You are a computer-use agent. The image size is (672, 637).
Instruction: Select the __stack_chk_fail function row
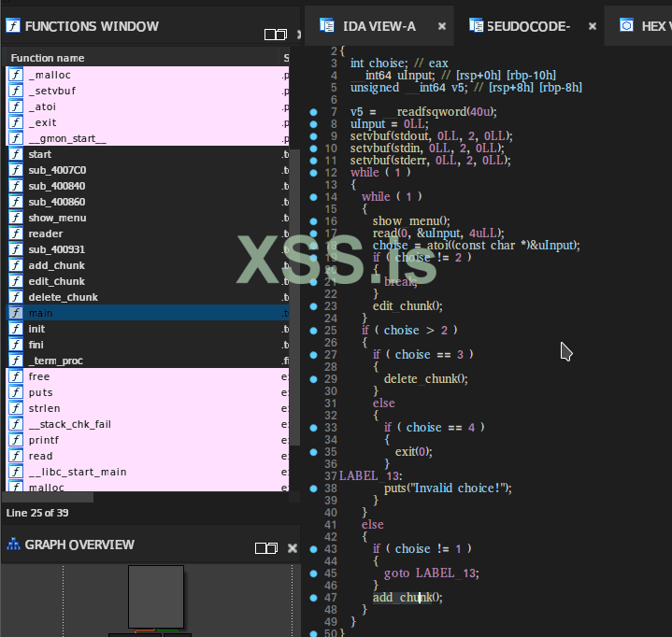coord(147,424)
